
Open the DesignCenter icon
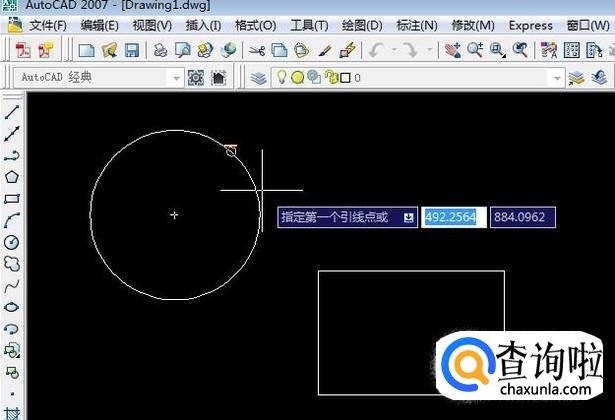coord(571,50)
